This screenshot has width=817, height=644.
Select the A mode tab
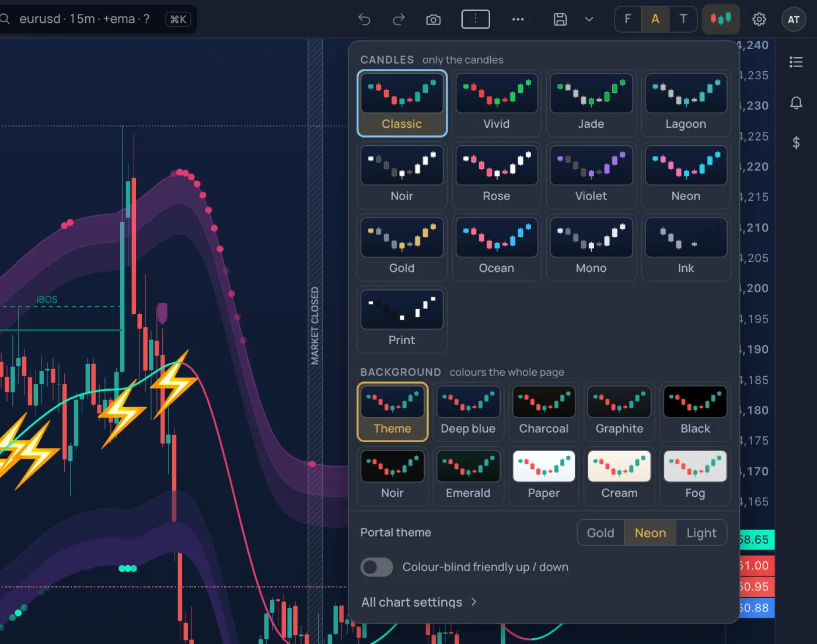[655, 19]
